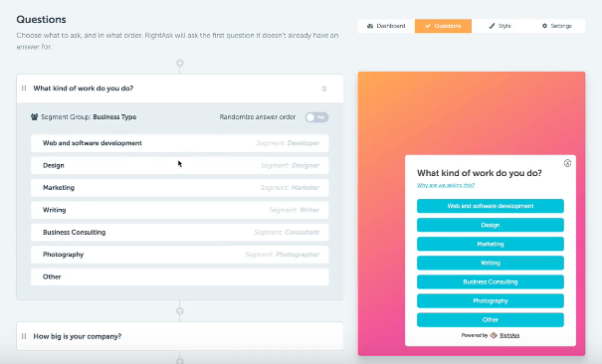The width and height of the screenshot is (602, 364).
Task: Click the What kind of work question title in editor
Action: point(84,89)
